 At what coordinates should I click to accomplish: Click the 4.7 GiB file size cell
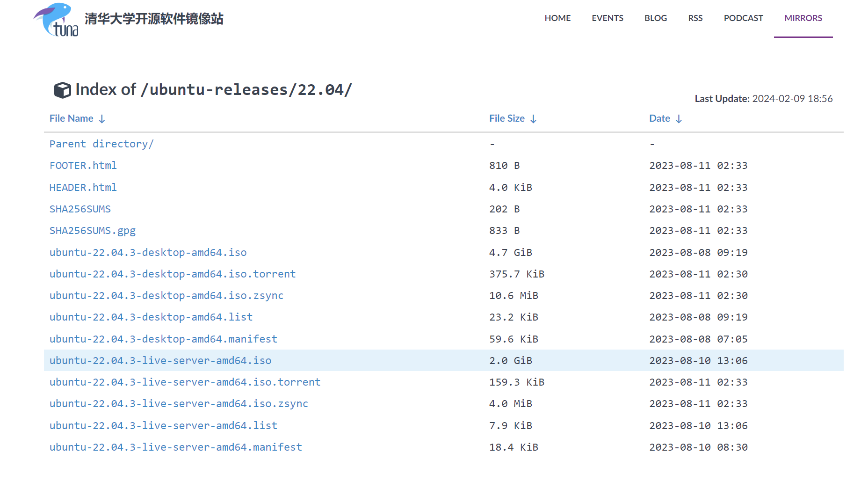511,253
